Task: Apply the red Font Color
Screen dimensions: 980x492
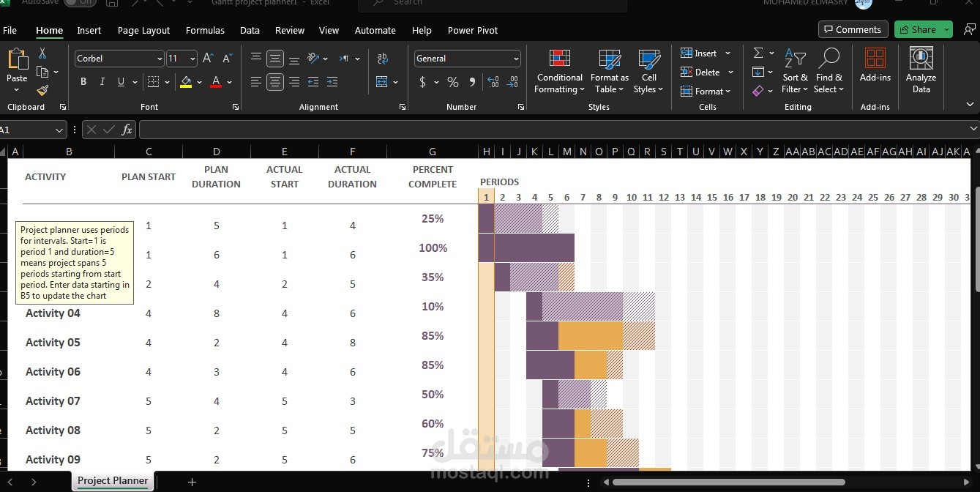Action: 216,82
